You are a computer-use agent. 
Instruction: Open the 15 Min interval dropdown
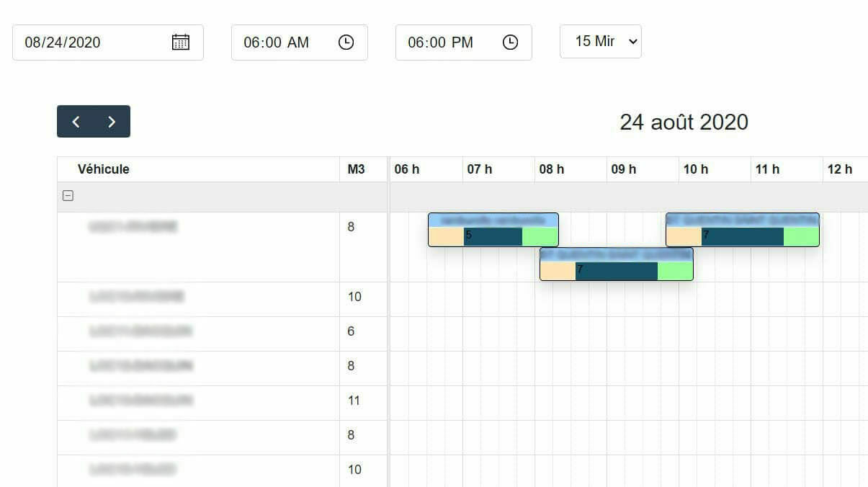[x=600, y=42]
